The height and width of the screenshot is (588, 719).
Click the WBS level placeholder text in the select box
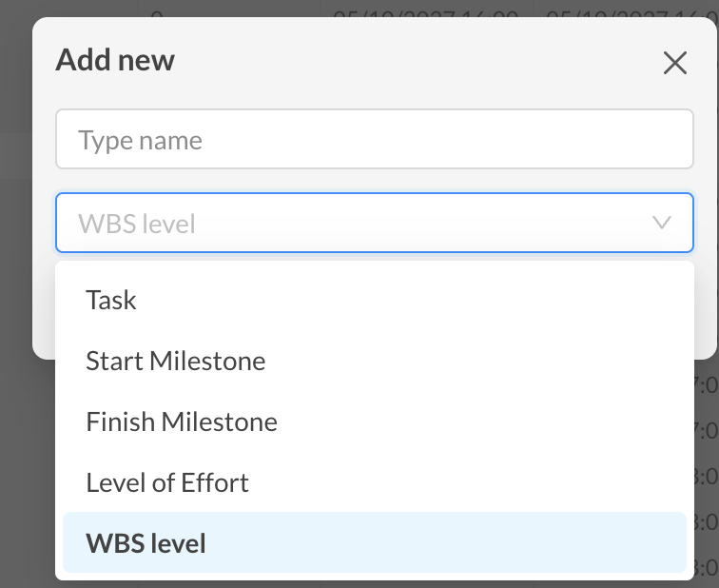click(137, 224)
